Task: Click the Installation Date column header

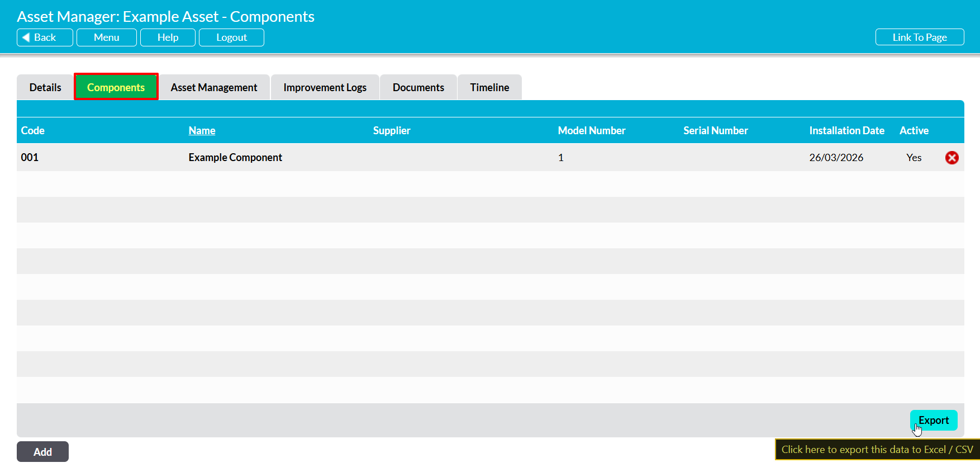Action: tap(846, 130)
